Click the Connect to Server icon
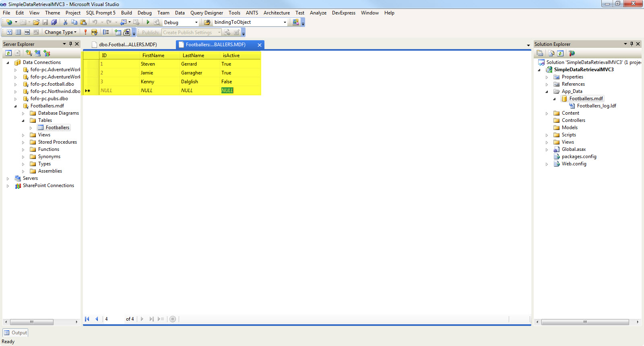This screenshot has height=346, width=644. click(38, 53)
